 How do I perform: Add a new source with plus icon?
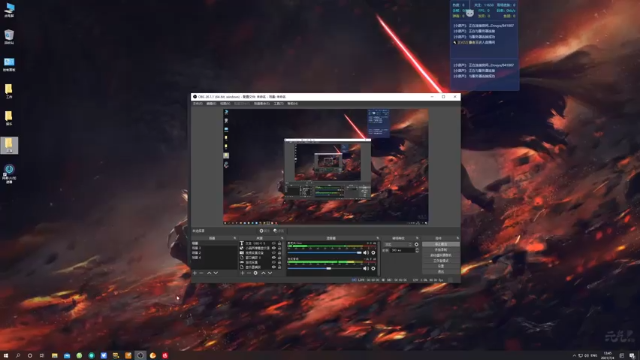coord(242,273)
